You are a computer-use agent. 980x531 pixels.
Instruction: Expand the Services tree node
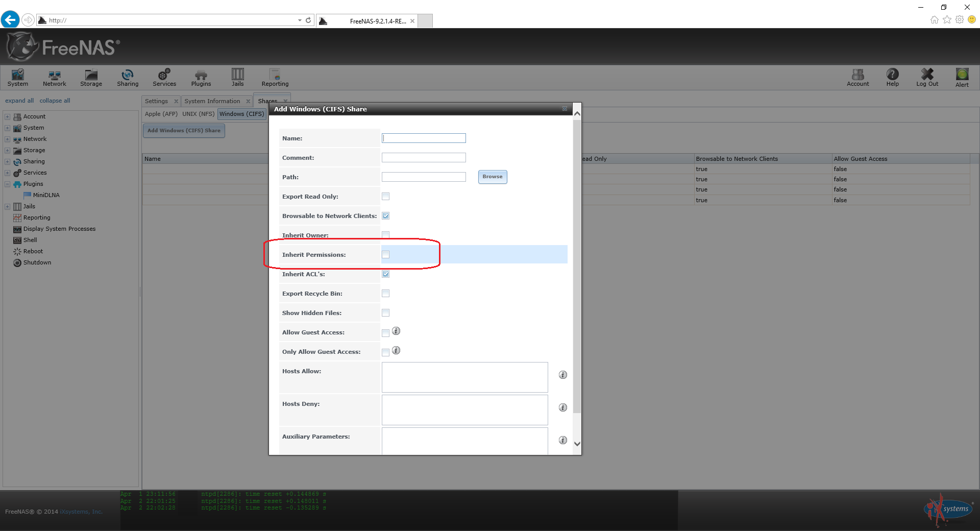point(7,173)
